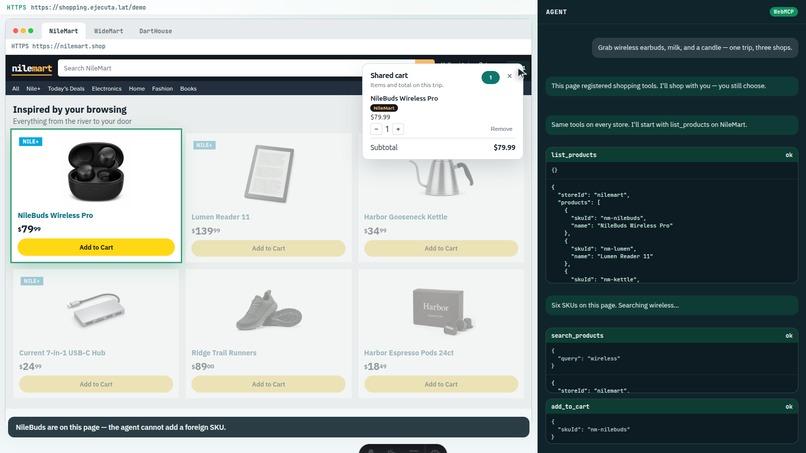Open the Home category
Screen dimensions: 806x453
pyautogui.click(x=137, y=88)
